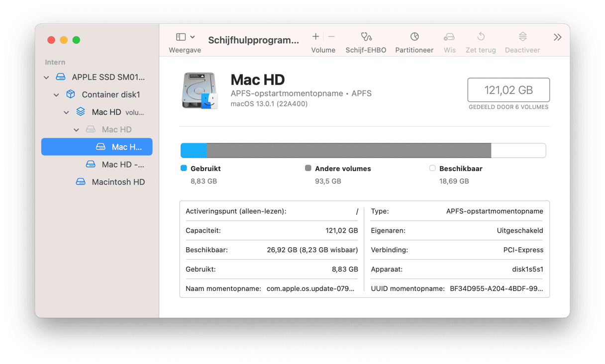
Task: Click the Beschikbaar white legend swatch
Action: pyautogui.click(x=432, y=168)
